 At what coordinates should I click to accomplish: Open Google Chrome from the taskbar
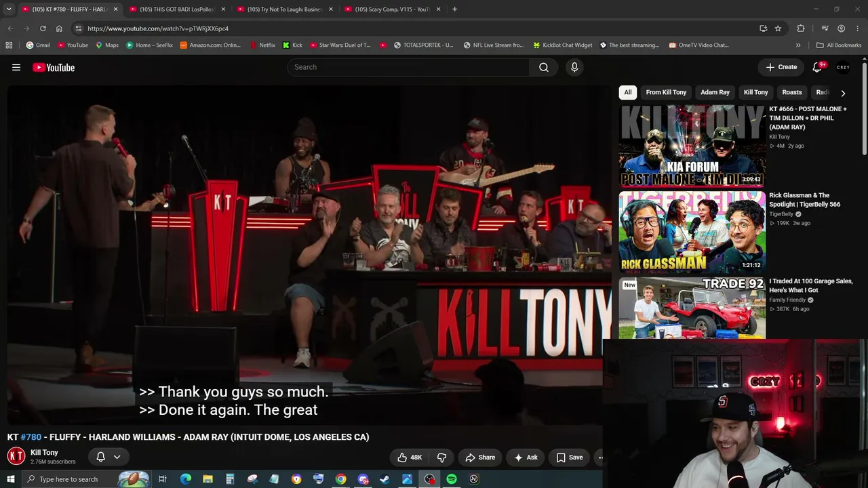[x=340, y=479]
